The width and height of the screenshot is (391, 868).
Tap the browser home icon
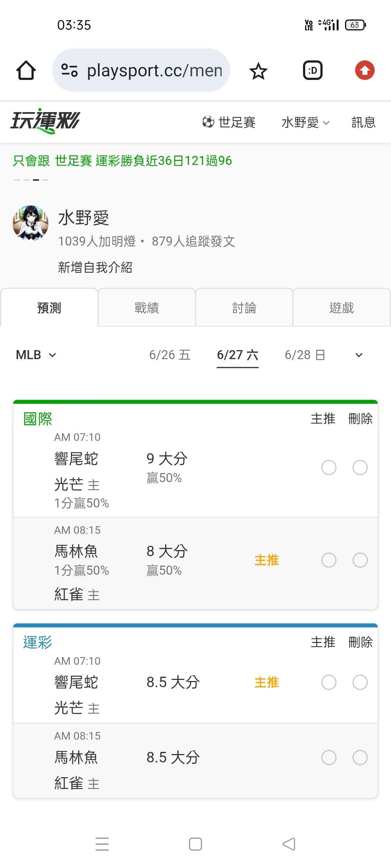(x=26, y=70)
